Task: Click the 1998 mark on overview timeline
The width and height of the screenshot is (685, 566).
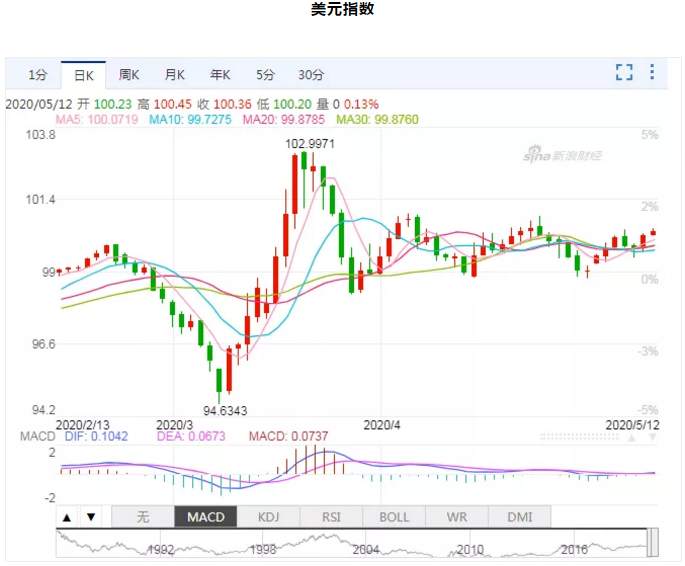Action: click(263, 549)
